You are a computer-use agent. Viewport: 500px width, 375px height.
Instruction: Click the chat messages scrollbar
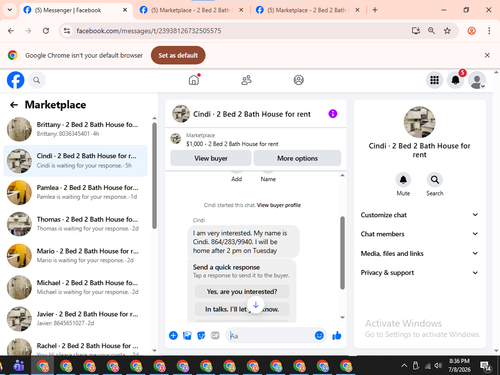tap(342, 253)
